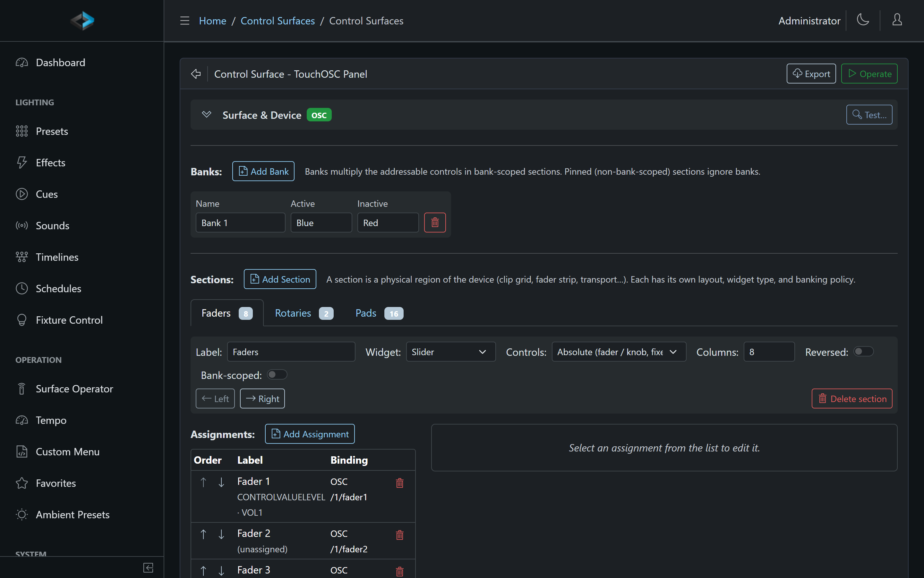The image size is (924, 578).
Task: Move Fader 1 down
Action: pos(221,482)
